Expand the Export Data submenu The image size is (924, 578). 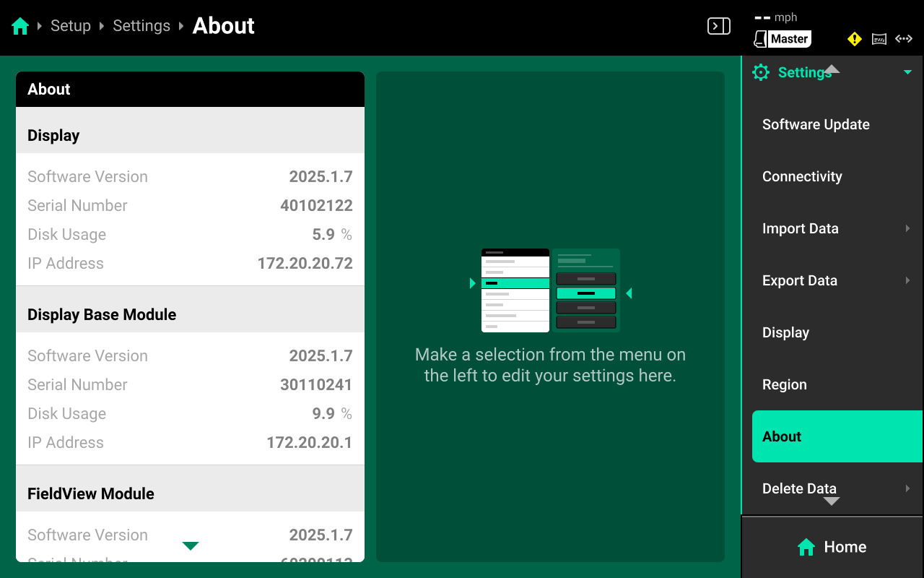point(907,280)
